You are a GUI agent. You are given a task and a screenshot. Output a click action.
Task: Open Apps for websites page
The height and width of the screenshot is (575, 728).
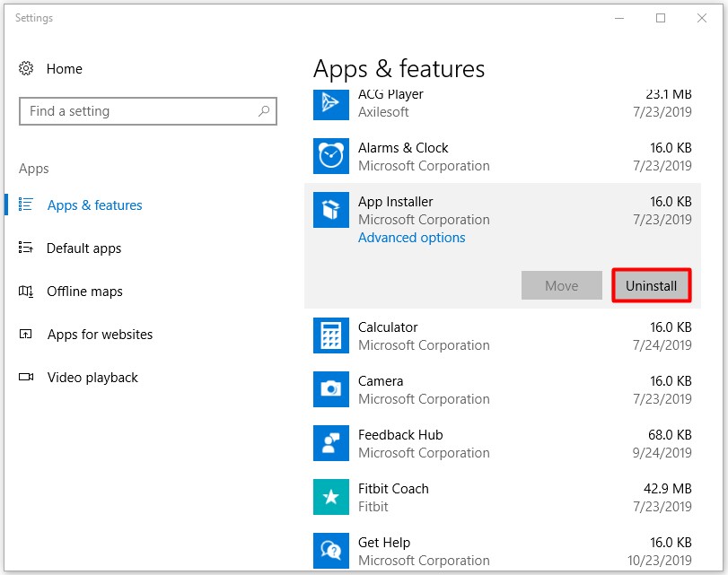click(100, 334)
